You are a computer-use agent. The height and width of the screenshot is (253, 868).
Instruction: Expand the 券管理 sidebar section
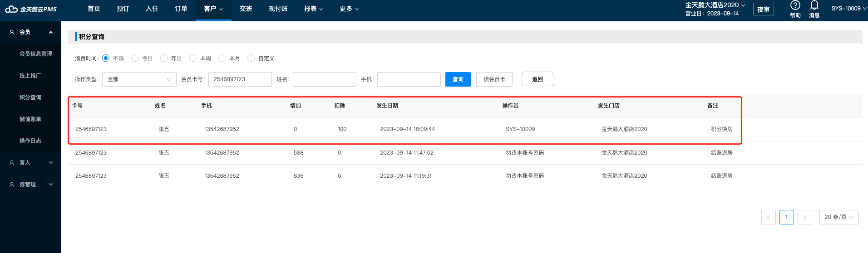tap(51, 185)
